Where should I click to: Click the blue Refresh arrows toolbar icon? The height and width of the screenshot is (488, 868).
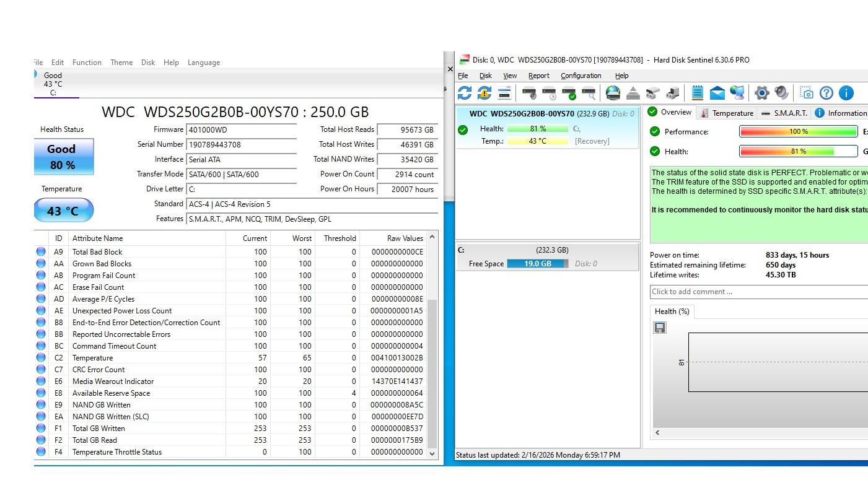click(464, 93)
